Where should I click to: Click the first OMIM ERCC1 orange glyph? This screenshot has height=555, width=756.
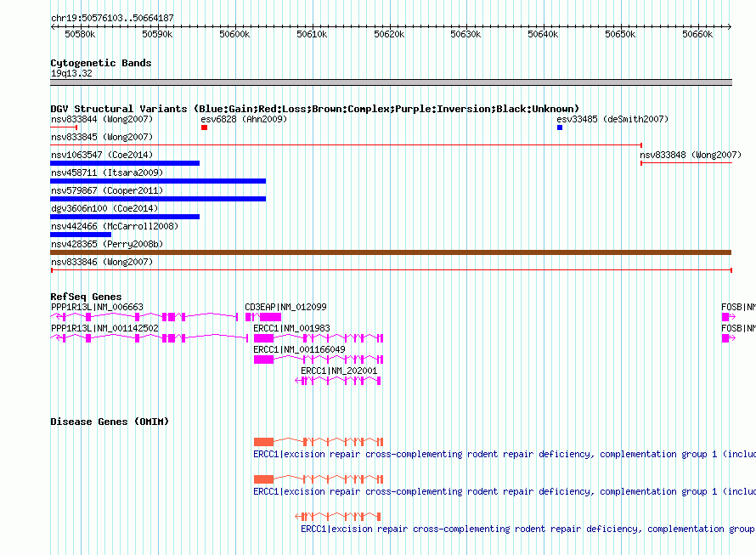pos(319,442)
